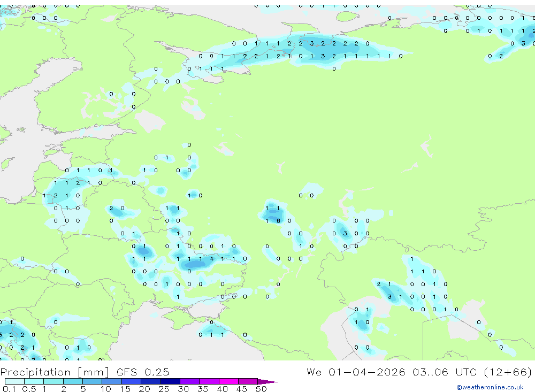Click the 35–40 mm violet legend swatch
Viewport: 535px width, 392px height.
[x=209, y=381]
